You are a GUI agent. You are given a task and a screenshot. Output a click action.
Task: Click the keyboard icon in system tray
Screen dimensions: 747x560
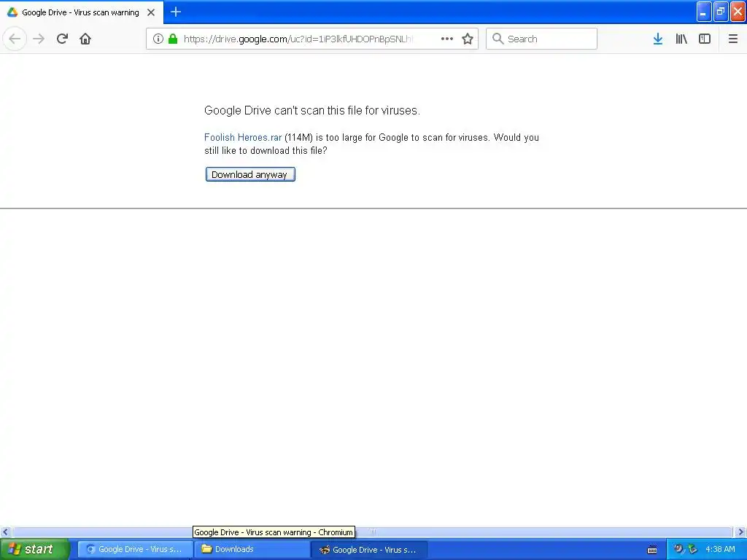tap(652, 550)
